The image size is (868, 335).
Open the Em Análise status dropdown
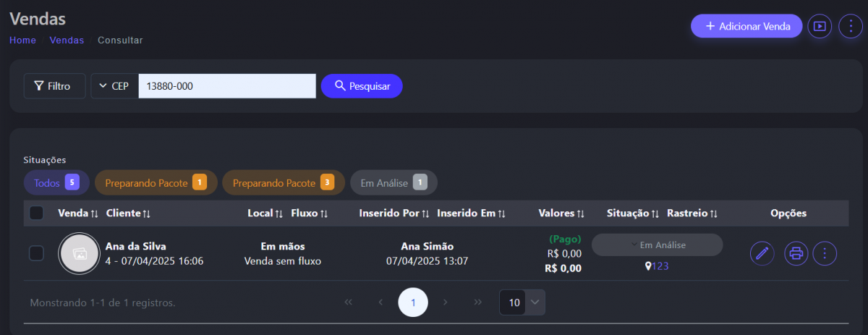pos(657,245)
